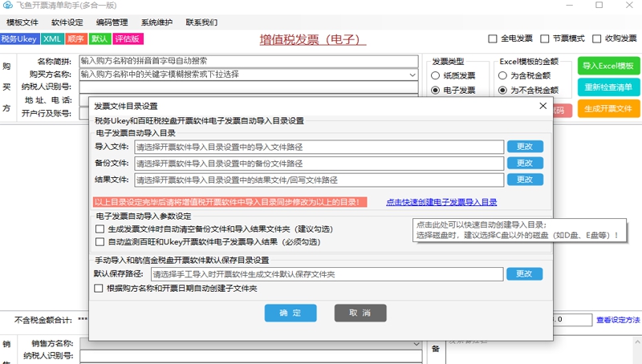Select the 顺序 tag button
The image size is (642, 364).
[75, 38]
